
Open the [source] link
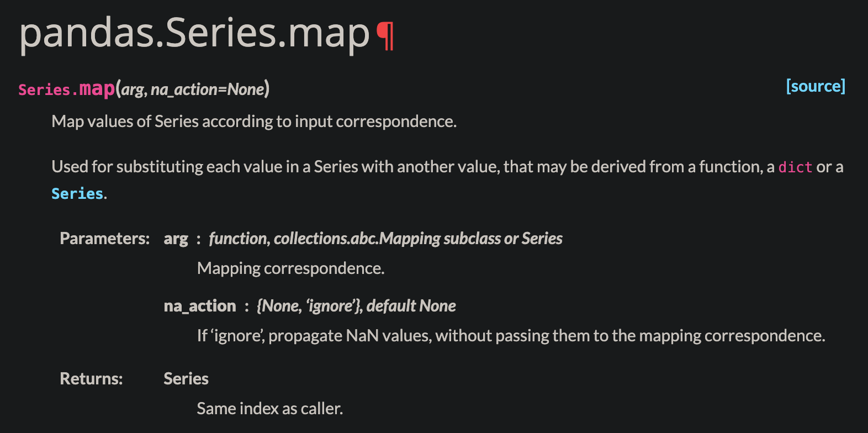click(x=816, y=86)
